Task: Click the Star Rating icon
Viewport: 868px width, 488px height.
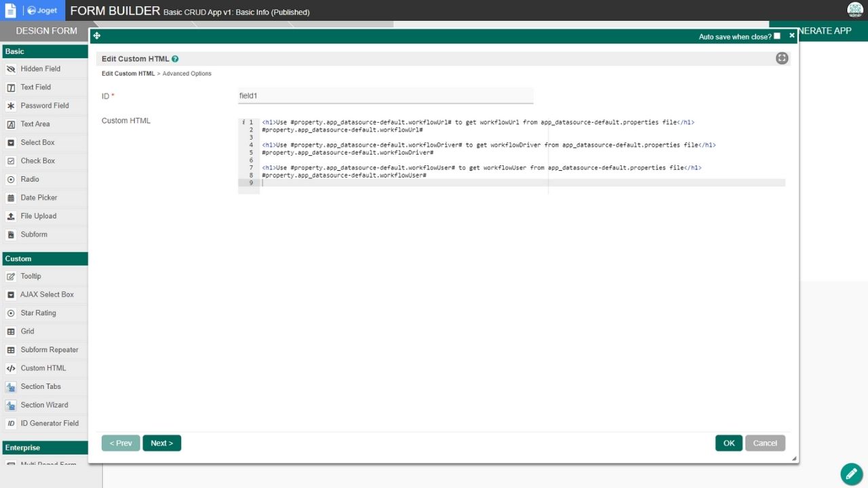Action: click(x=11, y=313)
